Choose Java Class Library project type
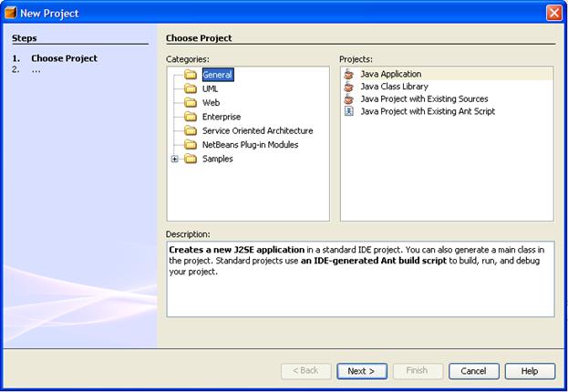 (x=395, y=87)
